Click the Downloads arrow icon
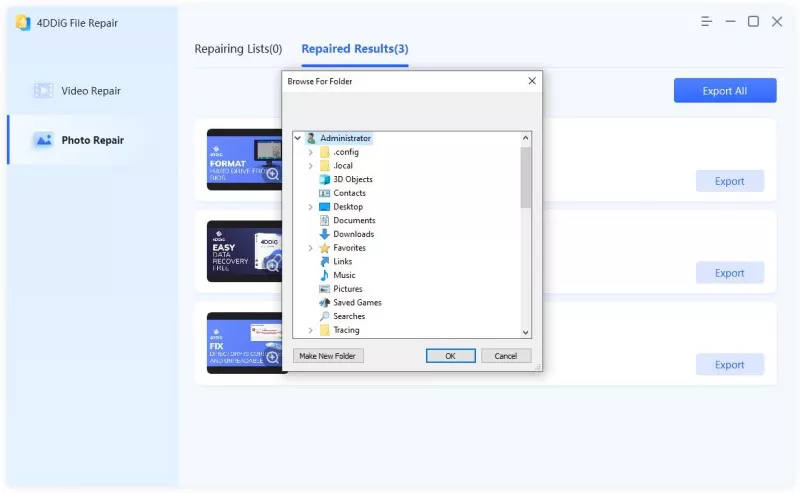Image resolution: width=800 pixels, height=493 pixels. click(x=324, y=234)
